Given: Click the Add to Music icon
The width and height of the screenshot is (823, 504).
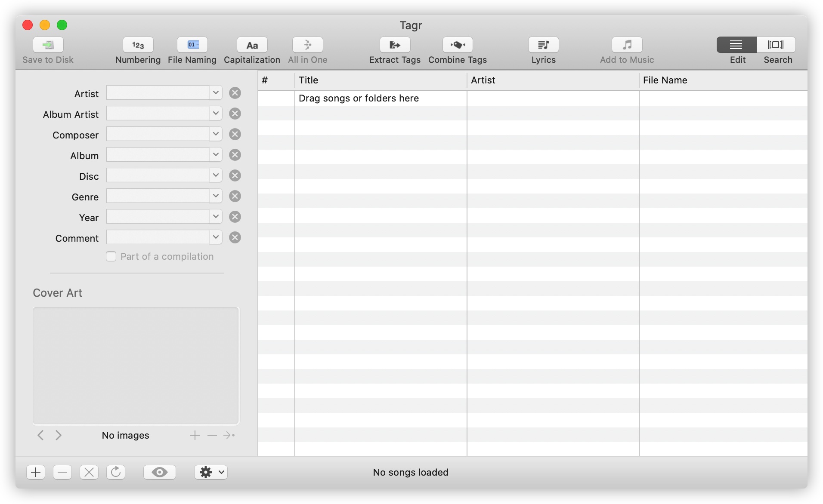Looking at the screenshot, I should click(626, 45).
